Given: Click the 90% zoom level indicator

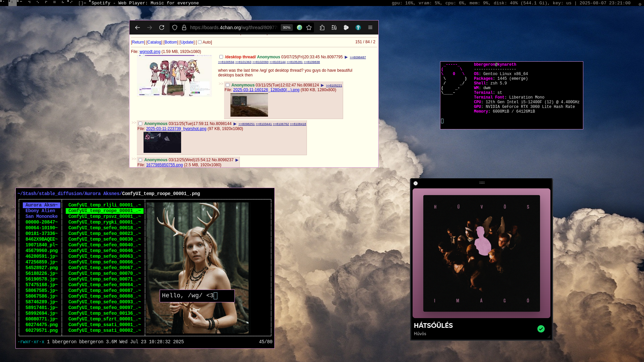Looking at the screenshot, I should point(286,27).
